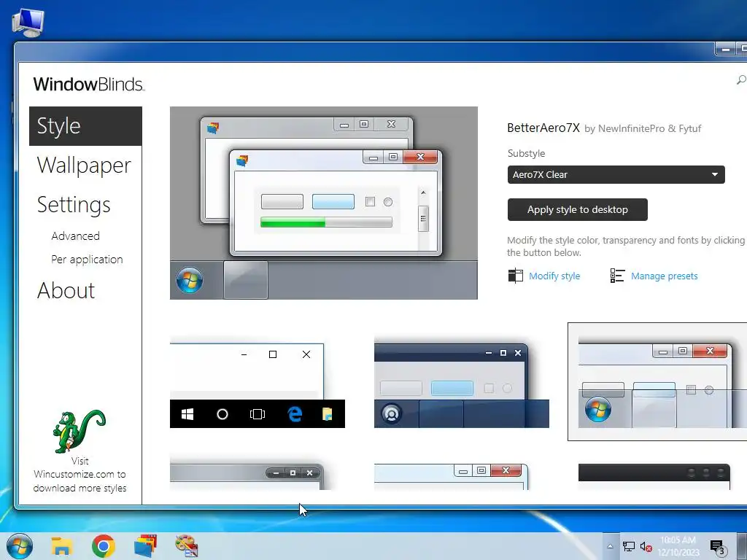Click the Wincustomize gecko mascot icon
The height and width of the screenshot is (560, 747).
point(79,432)
